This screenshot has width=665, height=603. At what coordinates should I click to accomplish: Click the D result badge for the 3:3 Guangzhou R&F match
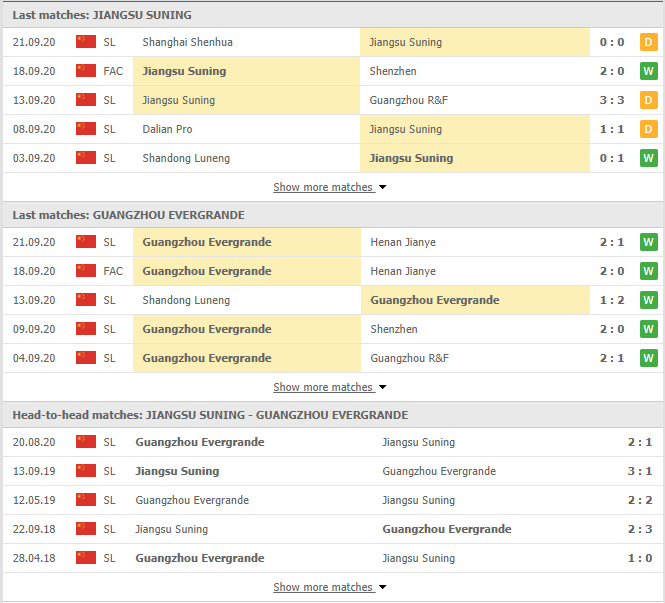648,100
